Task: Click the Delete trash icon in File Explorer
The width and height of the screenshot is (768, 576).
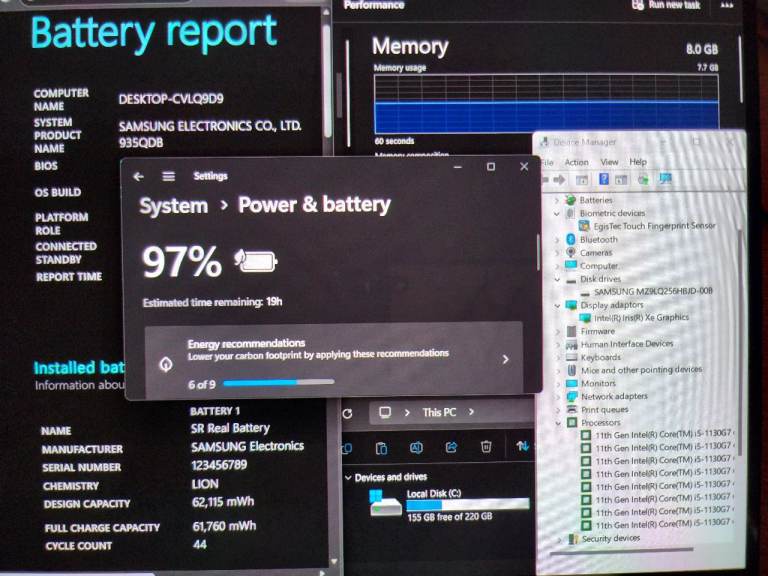Action: (485, 447)
